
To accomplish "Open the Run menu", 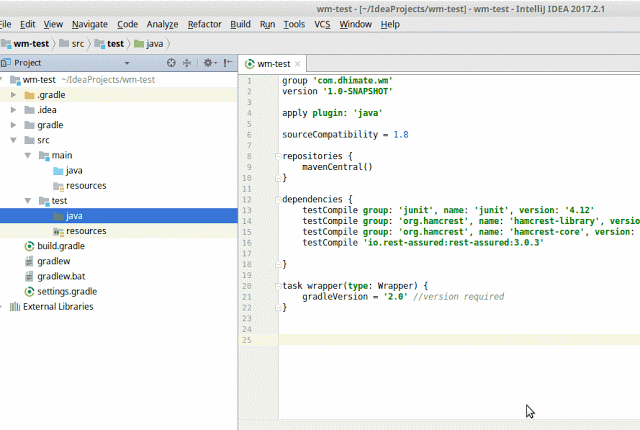I will tap(267, 24).
